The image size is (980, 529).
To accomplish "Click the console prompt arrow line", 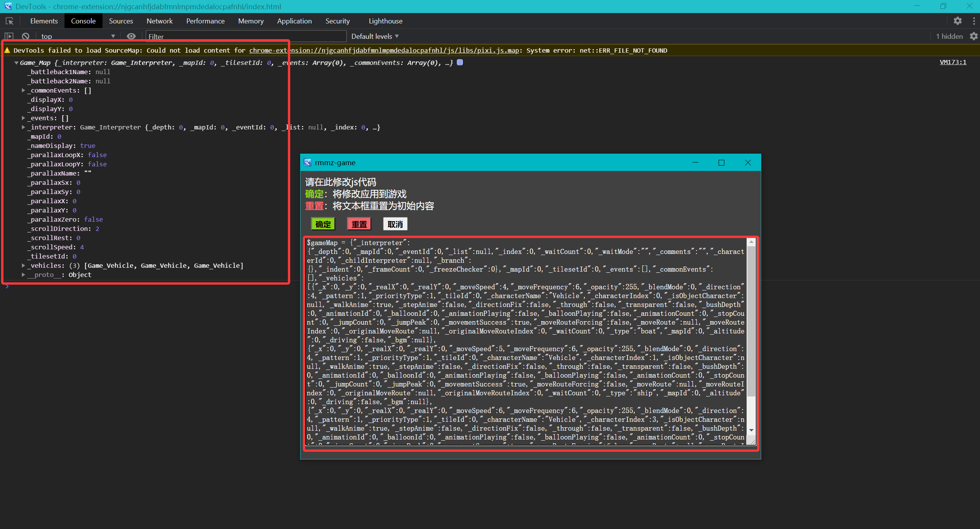I will (x=7, y=286).
